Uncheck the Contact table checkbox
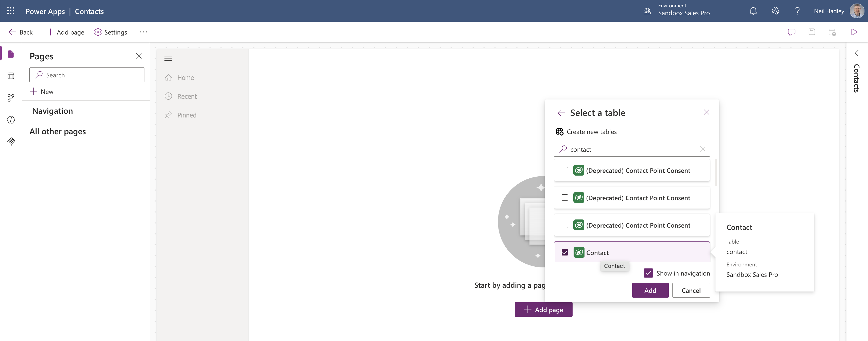 tap(565, 252)
